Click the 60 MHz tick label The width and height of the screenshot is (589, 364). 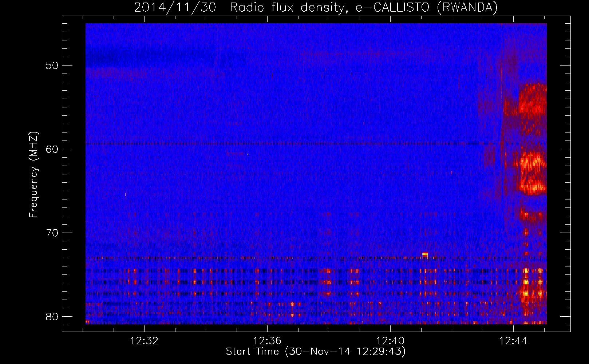52,149
